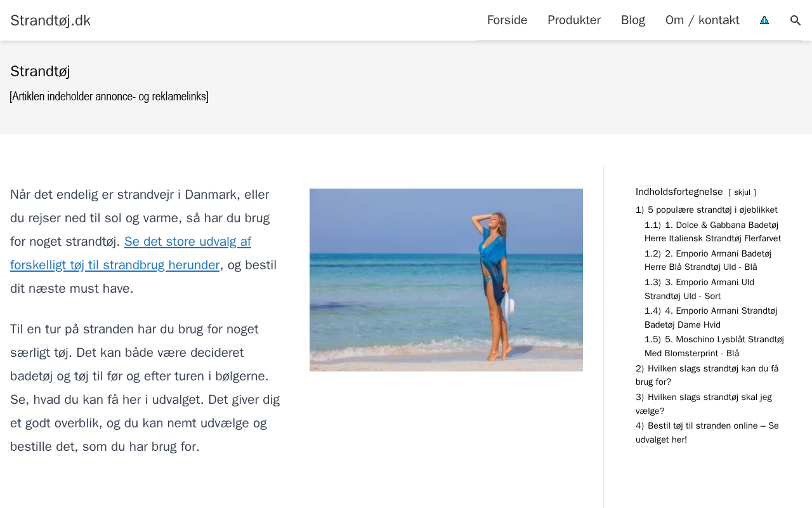Collapse table of contents via skjul
Screen dimensions: 812x508
(742, 192)
